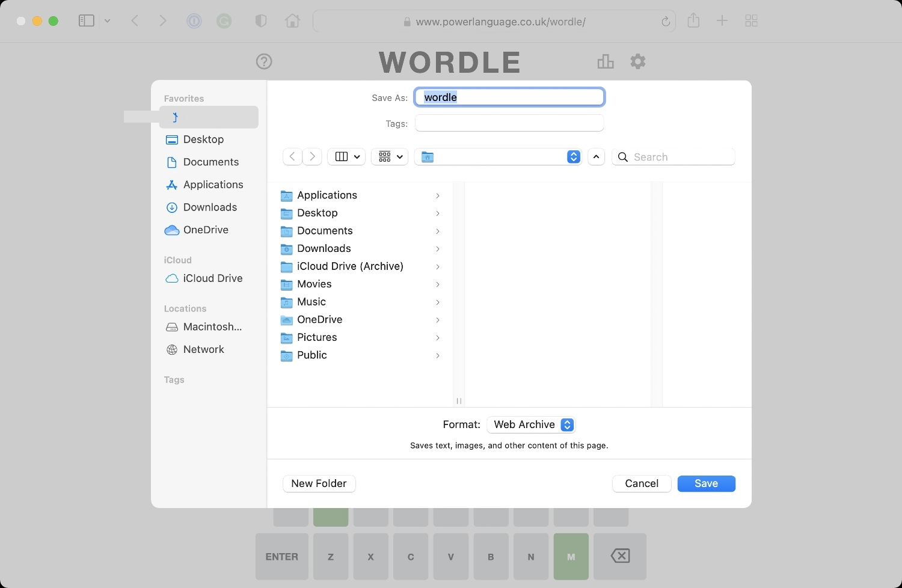Click the N key on Wordle keyboard
The image size is (902, 588).
531,557
